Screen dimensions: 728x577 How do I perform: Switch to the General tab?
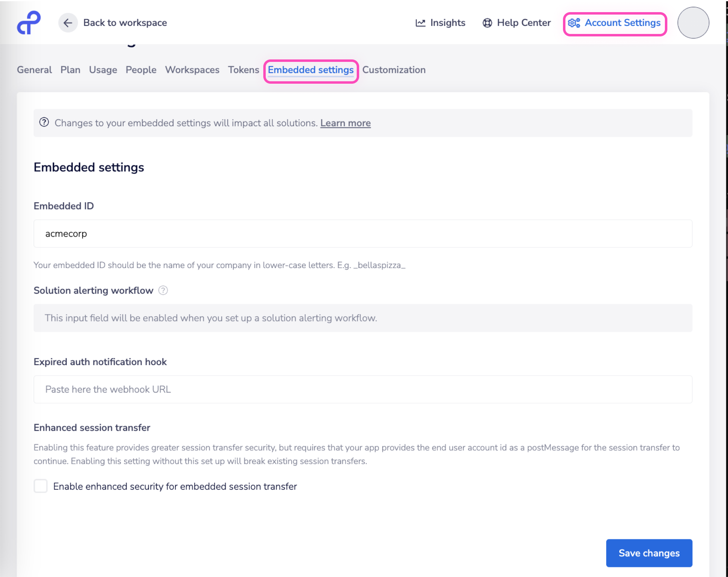pos(34,70)
